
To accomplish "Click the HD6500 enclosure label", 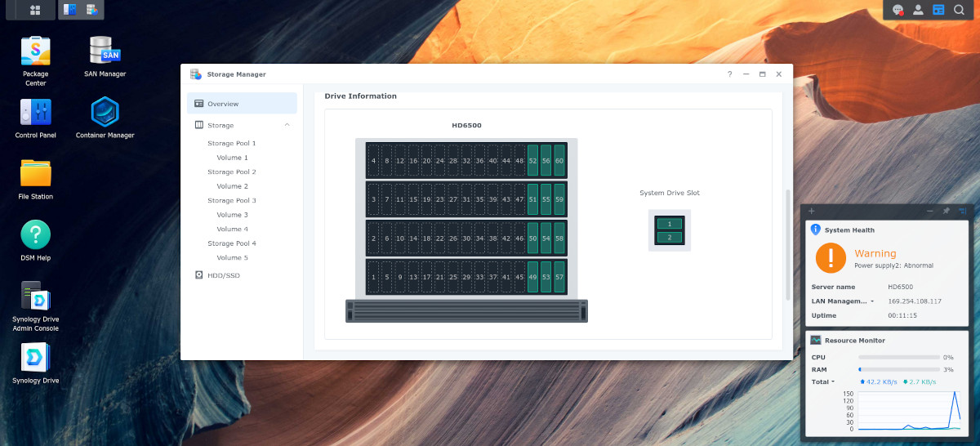I will pos(465,126).
